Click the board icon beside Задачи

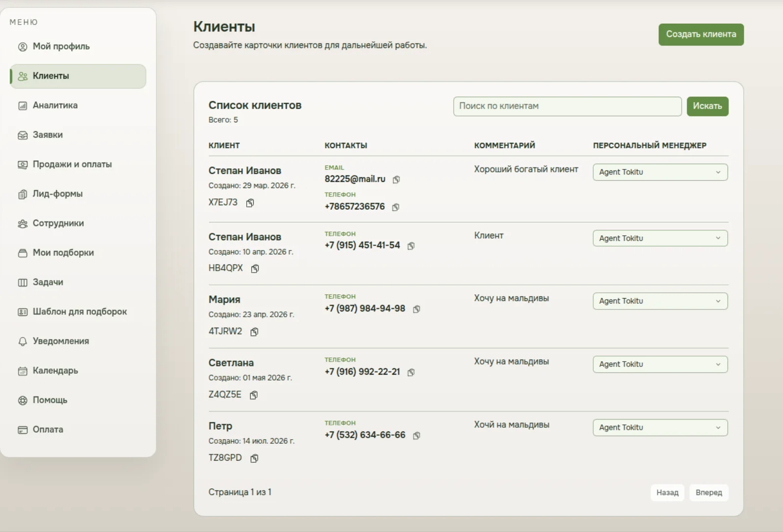point(23,282)
